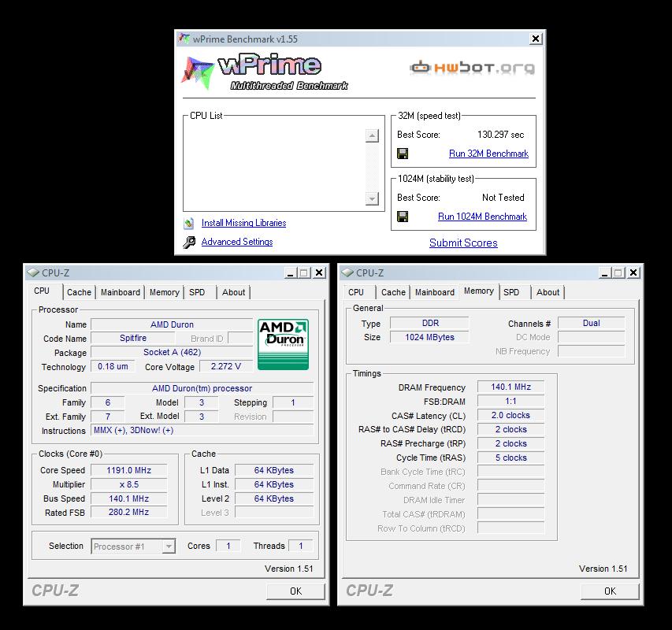Click the 5 clocks tRAS value

click(x=510, y=458)
